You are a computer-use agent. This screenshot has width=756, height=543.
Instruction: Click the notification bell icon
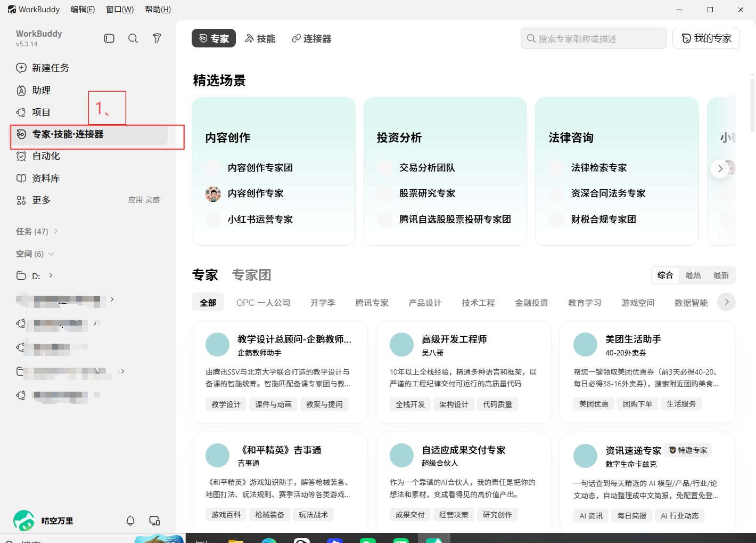130,521
